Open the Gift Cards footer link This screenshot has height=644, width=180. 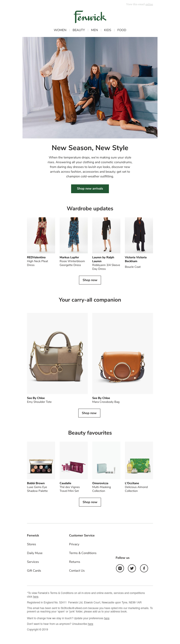[x=34, y=571]
